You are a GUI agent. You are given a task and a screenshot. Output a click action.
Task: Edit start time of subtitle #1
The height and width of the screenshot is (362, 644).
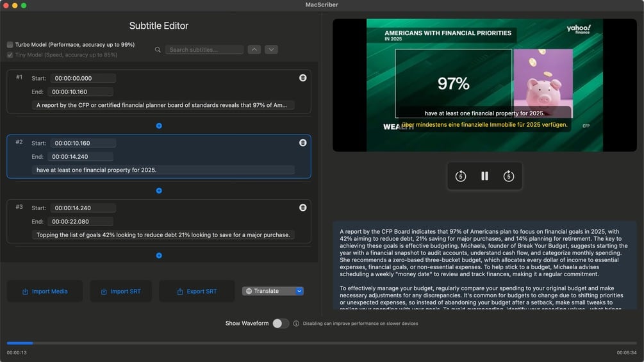pyautogui.click(x=83, y=78)
